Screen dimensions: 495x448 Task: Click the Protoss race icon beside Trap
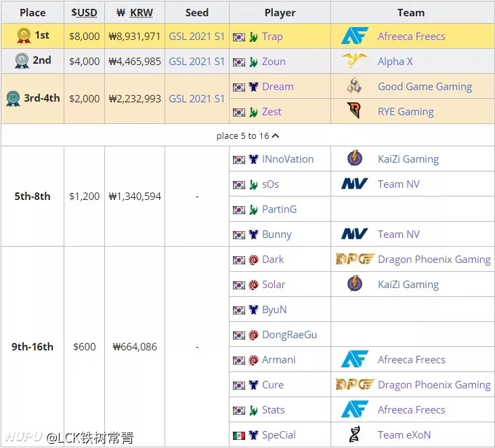point(253,37)
